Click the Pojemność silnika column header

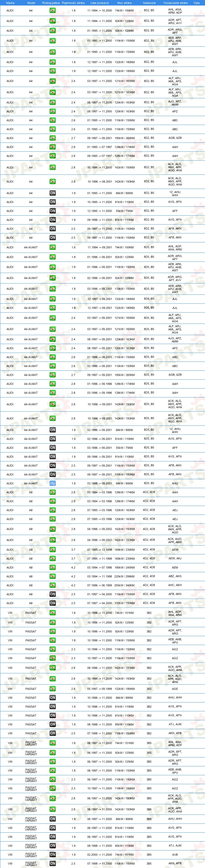click(73, 3)
